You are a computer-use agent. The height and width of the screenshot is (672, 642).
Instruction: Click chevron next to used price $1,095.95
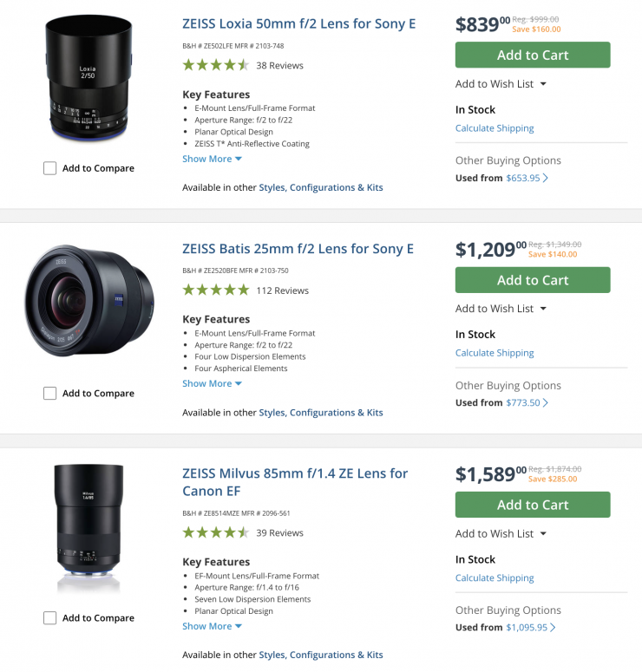(554, 628)
